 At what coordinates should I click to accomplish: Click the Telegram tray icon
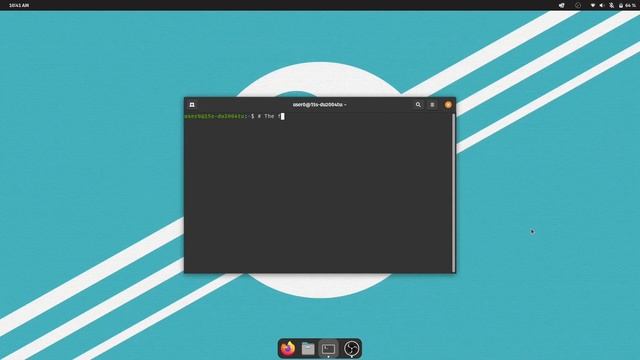coord(562,5)
